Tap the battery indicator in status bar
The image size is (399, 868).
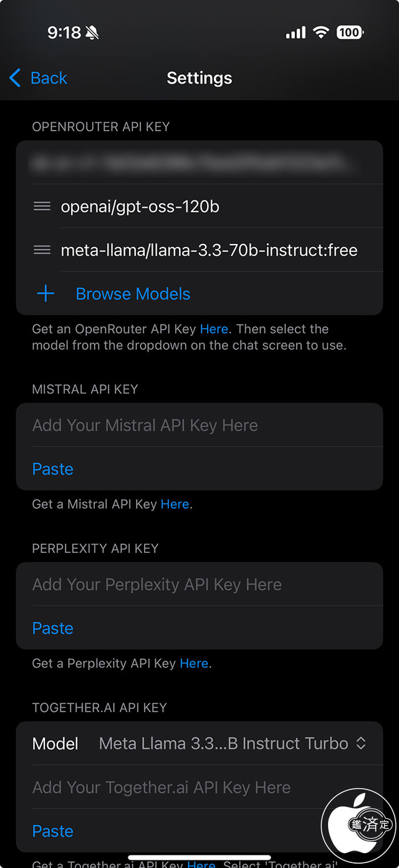(x=350, y=32)
